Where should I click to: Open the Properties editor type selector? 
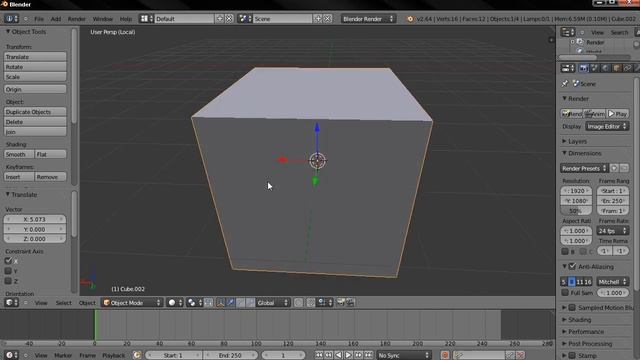coord(568,68)
